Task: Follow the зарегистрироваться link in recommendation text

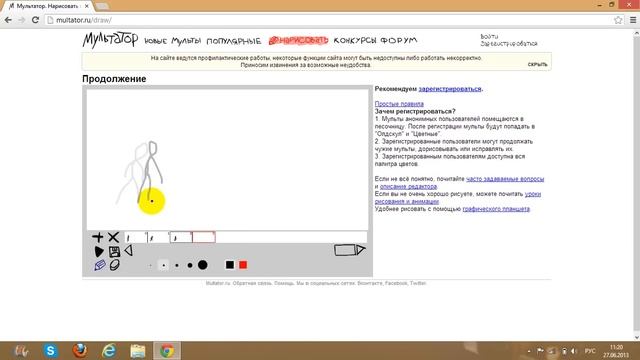Action: 450,89
